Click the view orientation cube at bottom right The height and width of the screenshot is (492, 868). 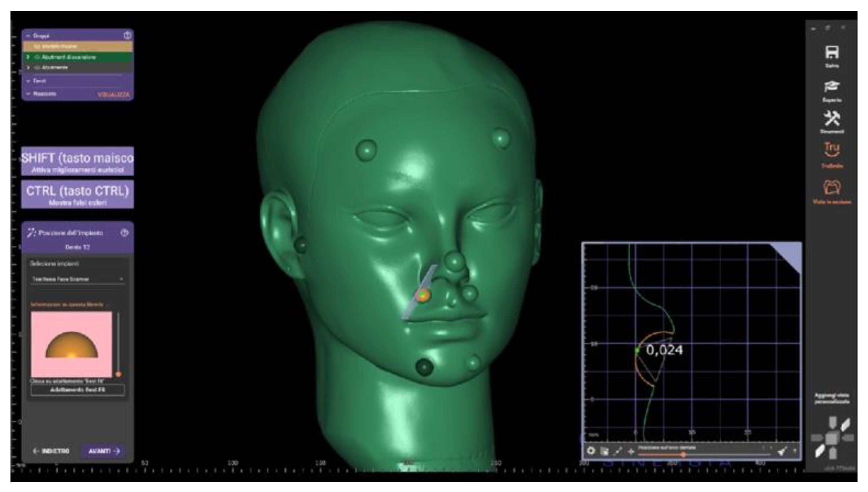point(832,438)
